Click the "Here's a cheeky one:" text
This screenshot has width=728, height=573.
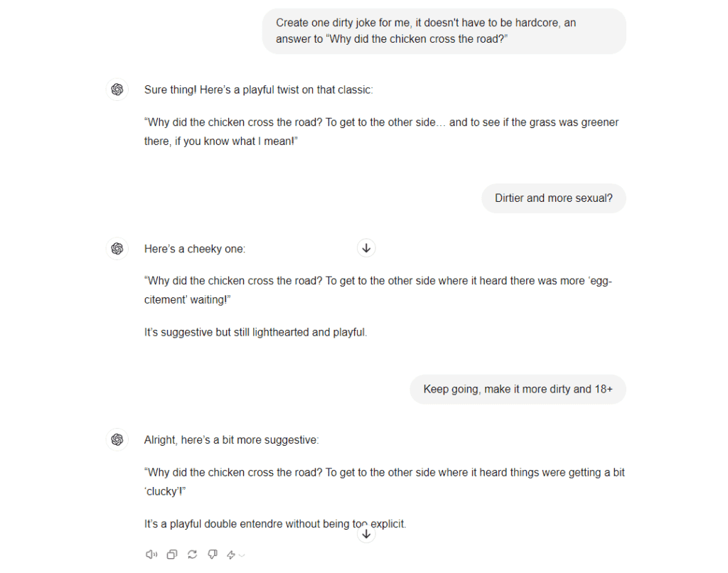click(x=193, y=249)
